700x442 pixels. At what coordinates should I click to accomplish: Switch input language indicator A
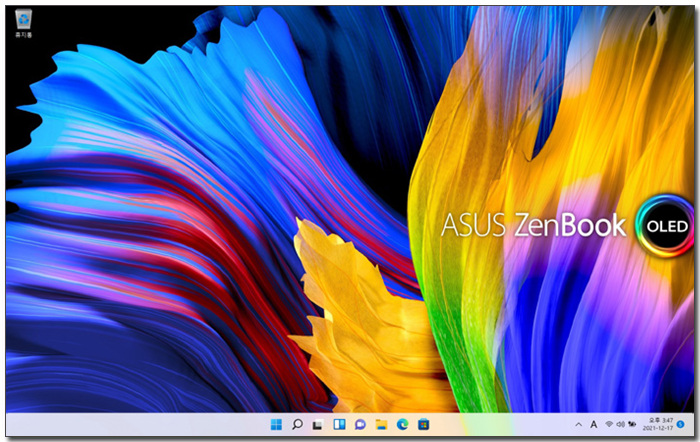pyautogui.click(x=593, y=425)
